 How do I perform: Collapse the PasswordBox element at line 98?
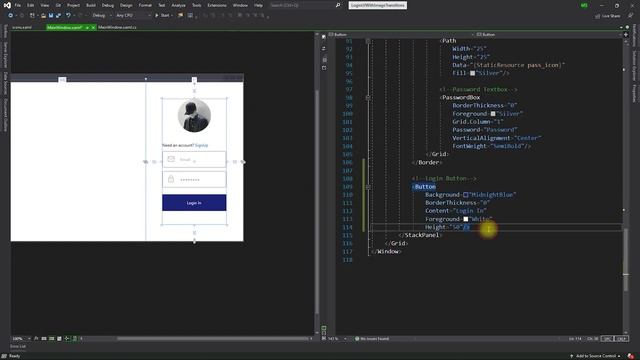[x=368, y=98]
